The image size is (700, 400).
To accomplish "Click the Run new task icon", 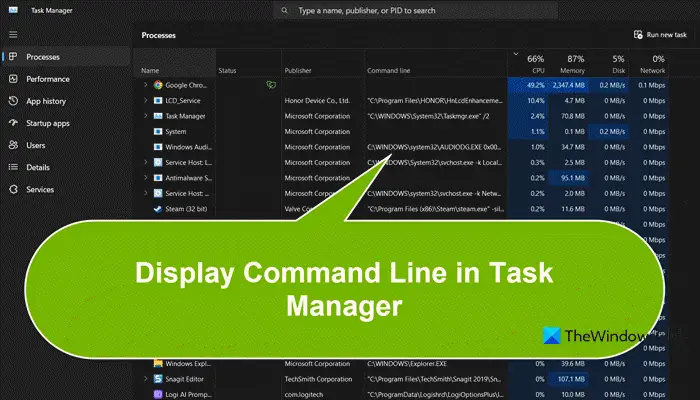I will point(638,34).
